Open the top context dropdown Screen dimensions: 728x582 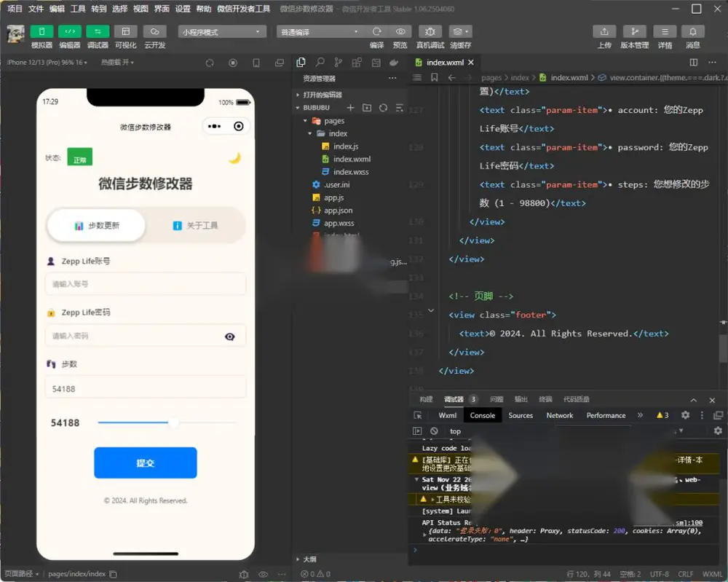pyautogui.click(x=455, y=431)
